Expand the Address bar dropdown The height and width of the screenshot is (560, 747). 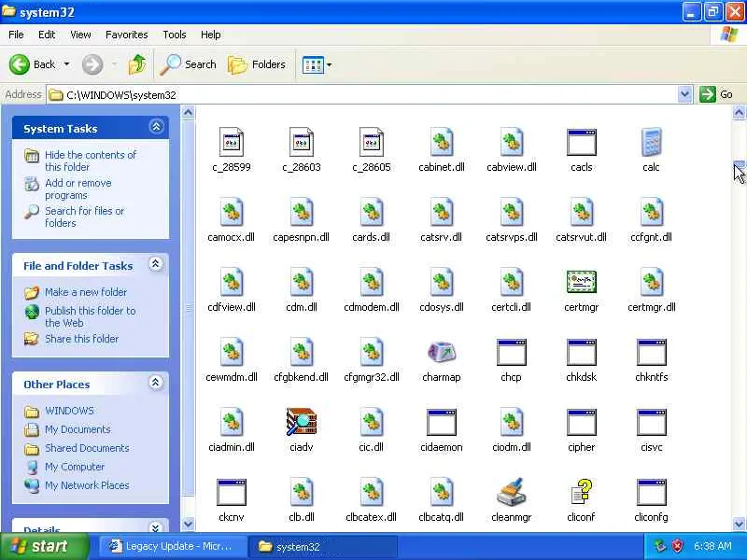point(684,94)
